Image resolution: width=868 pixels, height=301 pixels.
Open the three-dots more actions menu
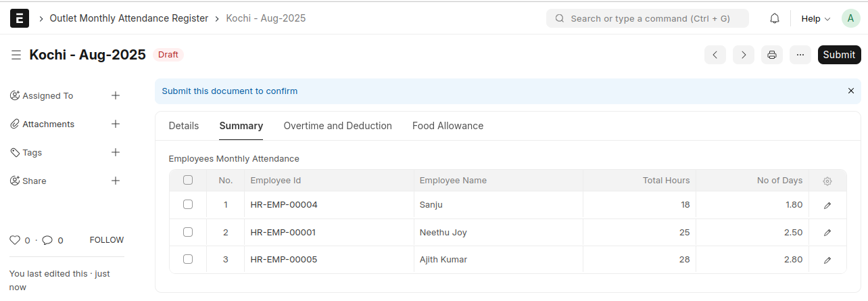pyautogui.click(x=800, y=55)
